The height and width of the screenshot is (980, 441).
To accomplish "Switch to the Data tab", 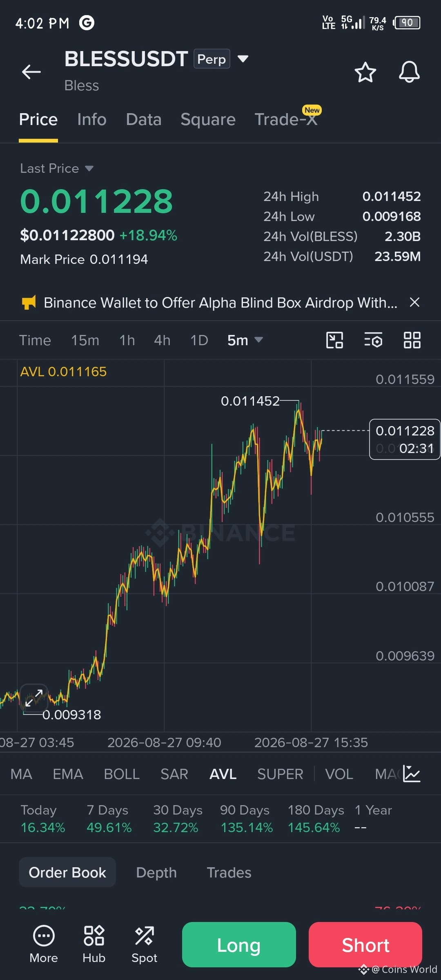I will click(144, 119).
